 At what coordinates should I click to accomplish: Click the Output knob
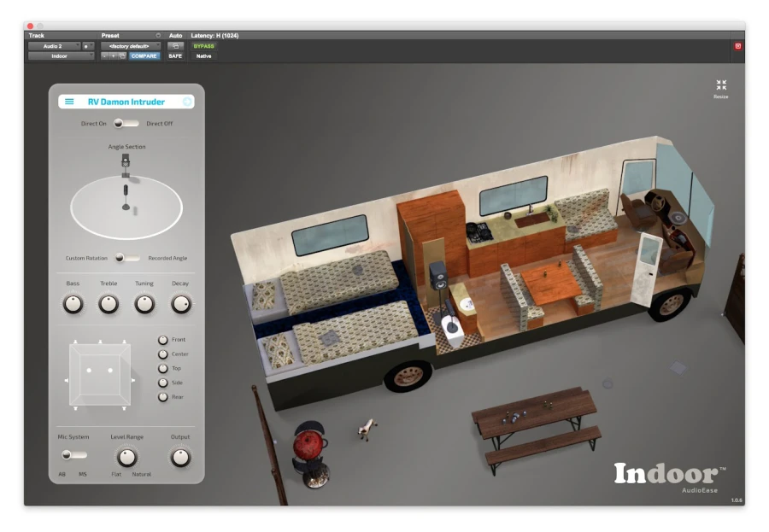pyautogui.click(x=180, y=458)
